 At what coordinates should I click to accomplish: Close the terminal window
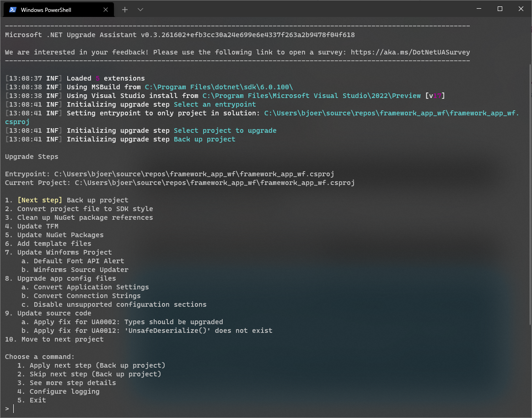click(x=521, y=9)
